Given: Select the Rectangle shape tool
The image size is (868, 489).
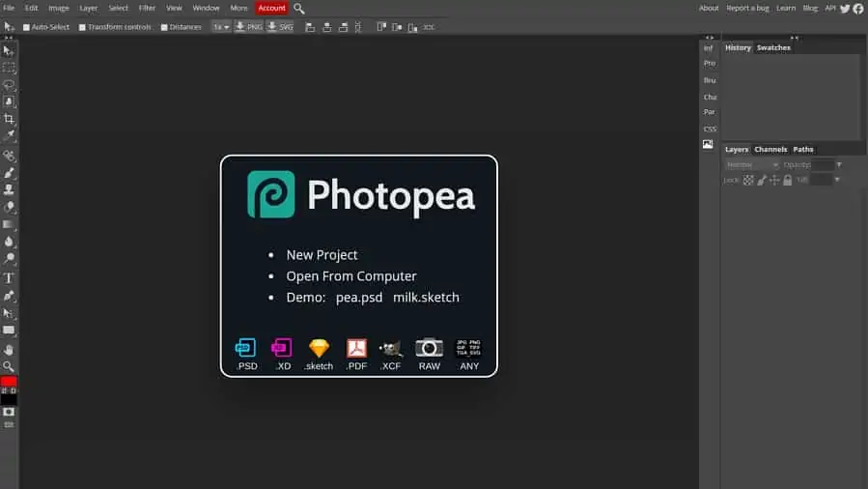Looking at the screenshot, I should point(9,331).
